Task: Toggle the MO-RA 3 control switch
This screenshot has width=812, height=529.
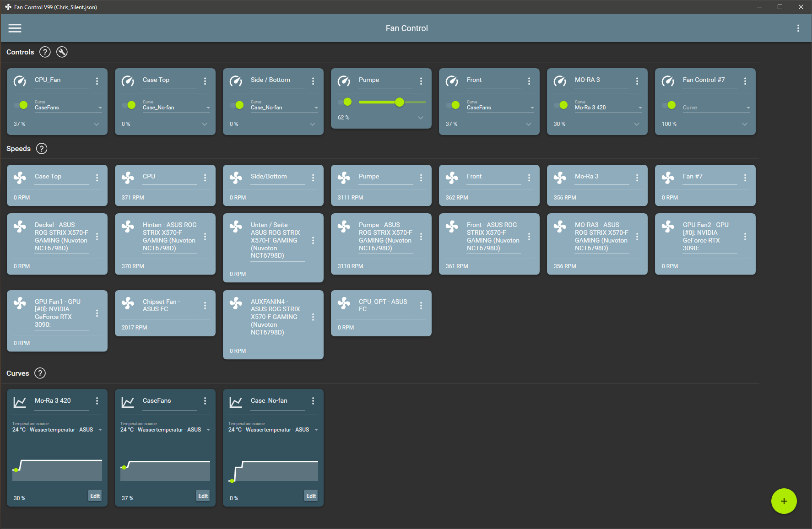Action: 561,105
